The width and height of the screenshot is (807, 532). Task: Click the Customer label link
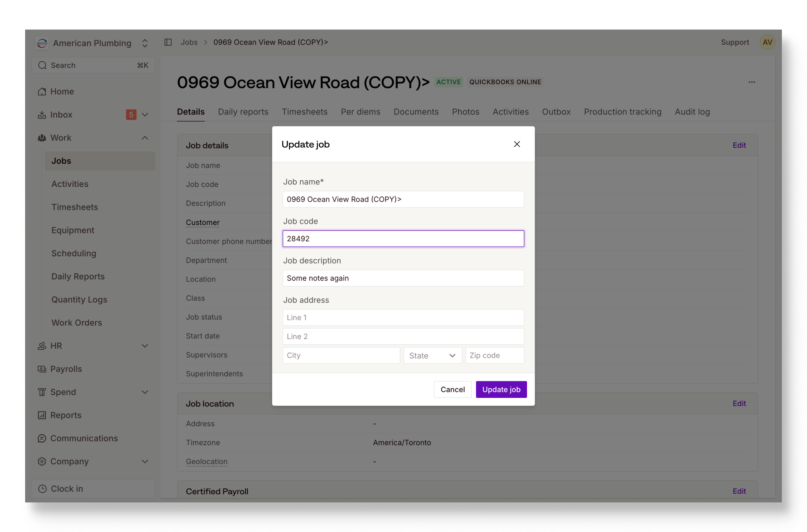pos(202,222)
